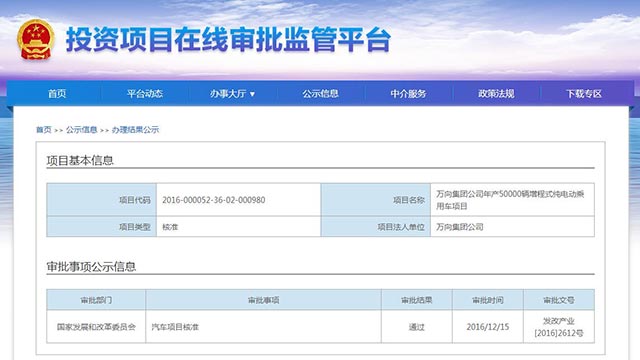This screenshot has width=640, height=360.
Task: Select the approval date 2016/12/15
Action: [x=488, y=327]
